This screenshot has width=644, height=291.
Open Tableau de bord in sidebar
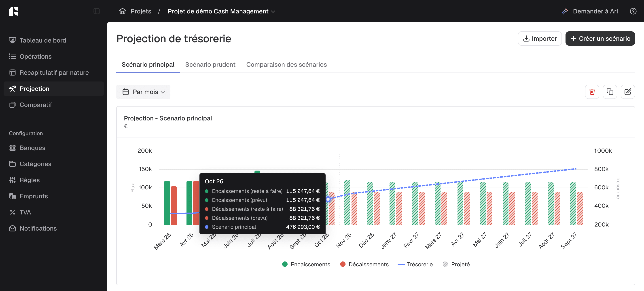coord(53,40)
